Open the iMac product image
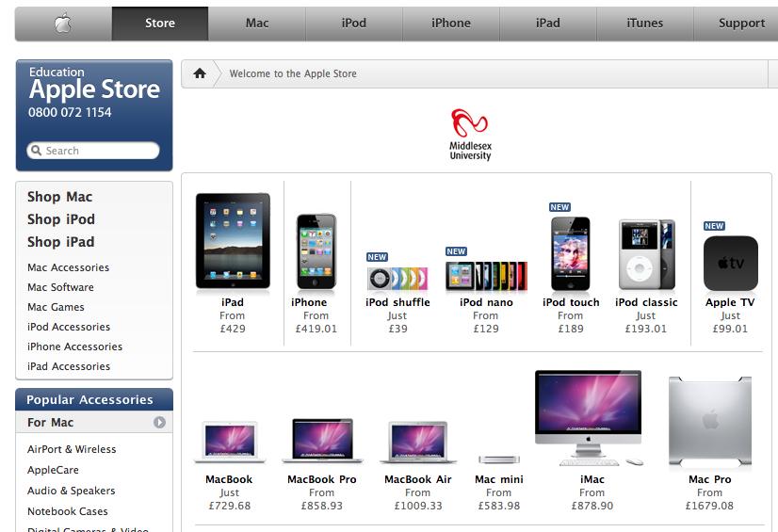 click(589, 418)
